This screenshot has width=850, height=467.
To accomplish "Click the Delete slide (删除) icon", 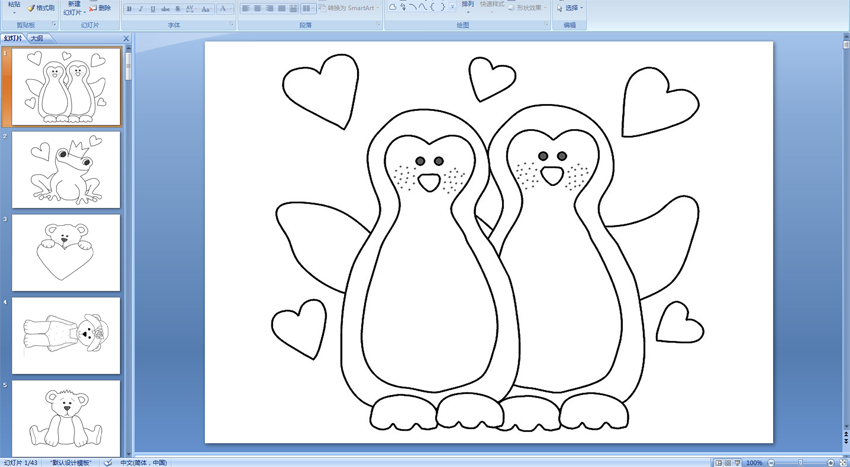I will [99, 8].
